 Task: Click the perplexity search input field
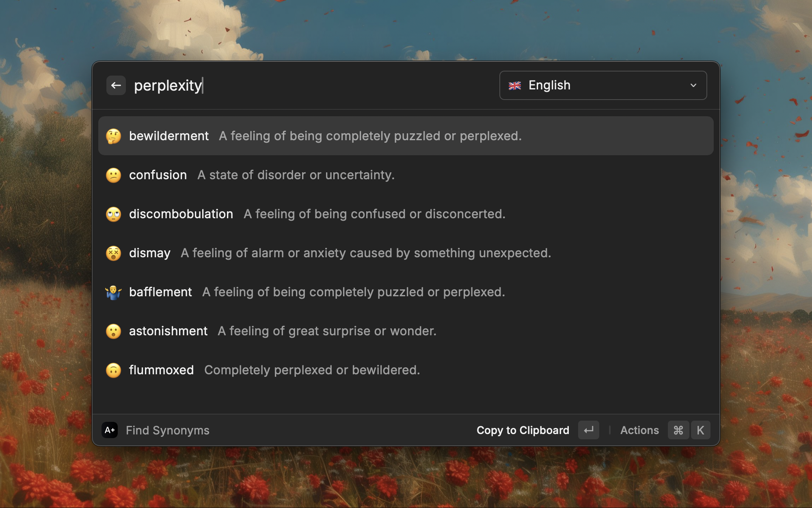click(284, 85)
